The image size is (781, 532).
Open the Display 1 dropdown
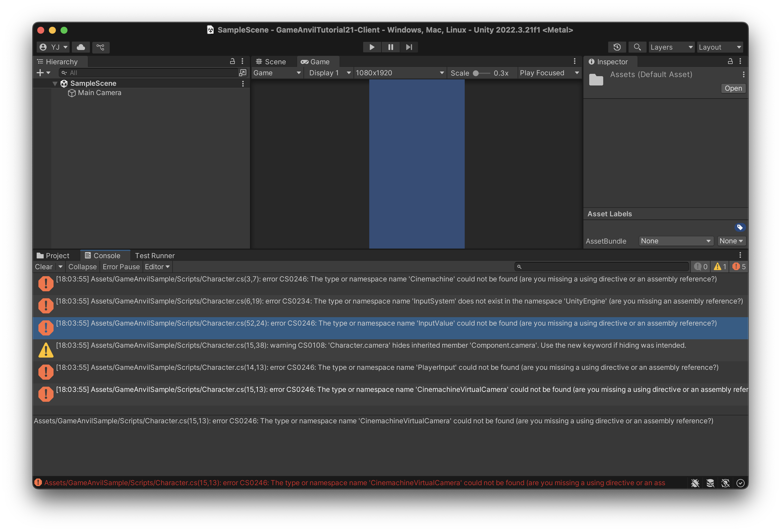[330, 73]
